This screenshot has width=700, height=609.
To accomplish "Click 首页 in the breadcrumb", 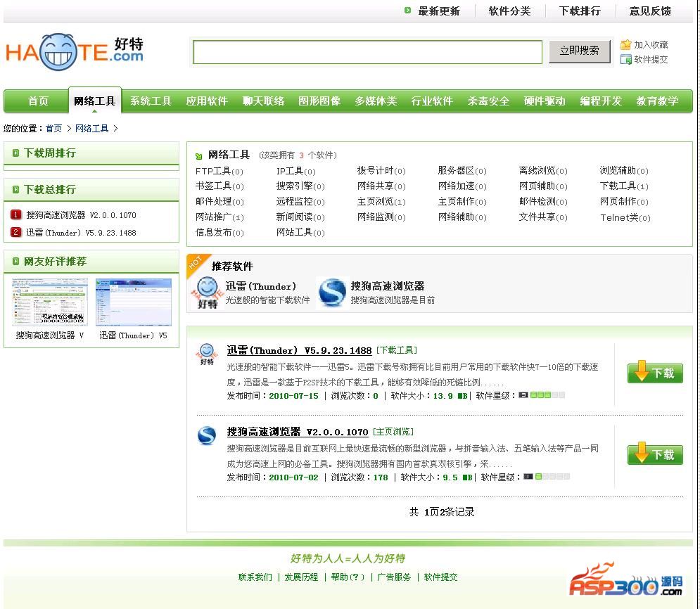I will 53,129.
